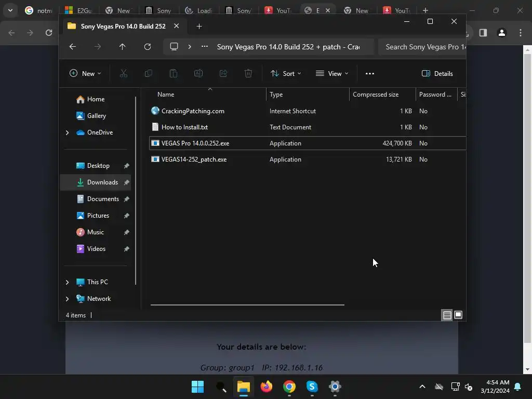Screen dimensions: 532x399
Task: Click the Share icon in toolbar
Action: (x=223, y=73)
